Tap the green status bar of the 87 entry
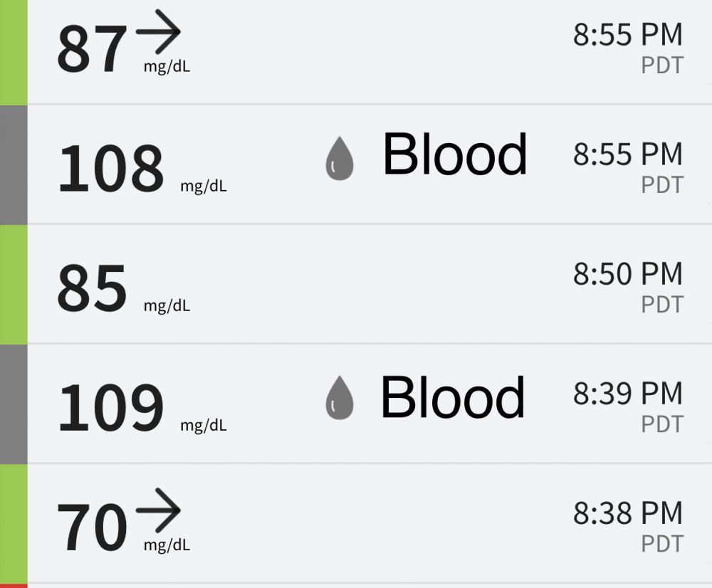712x588 pixels. click(x=14, y=51)
